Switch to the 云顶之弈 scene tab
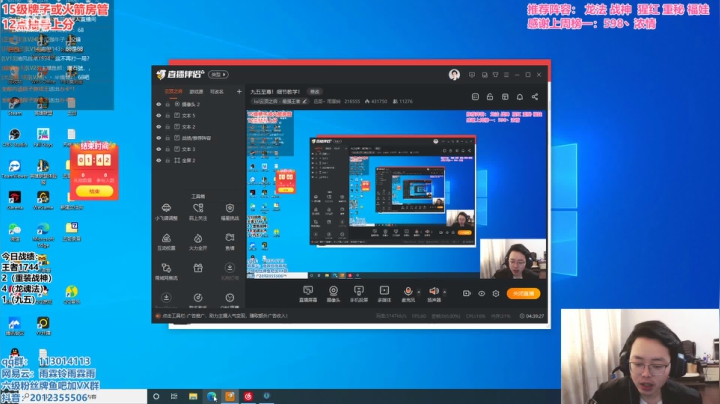 [x=174, y=92]
